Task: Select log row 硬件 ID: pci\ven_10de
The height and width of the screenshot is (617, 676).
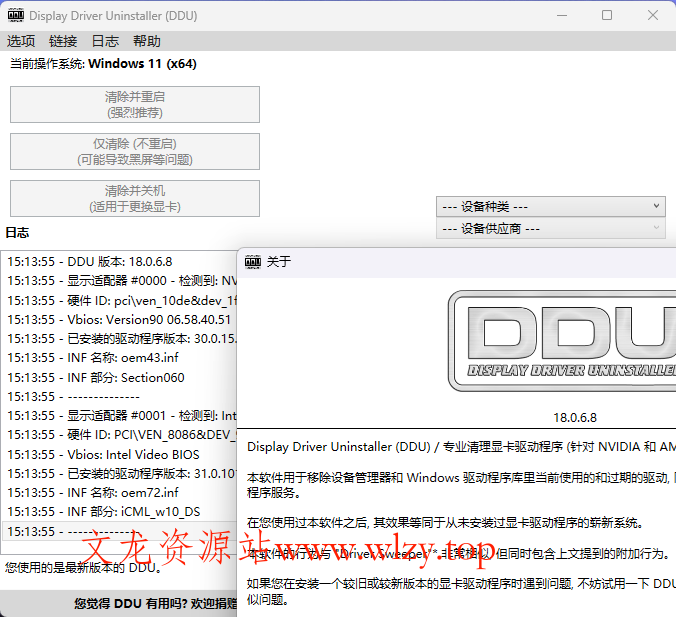Action: click(120, 301)
